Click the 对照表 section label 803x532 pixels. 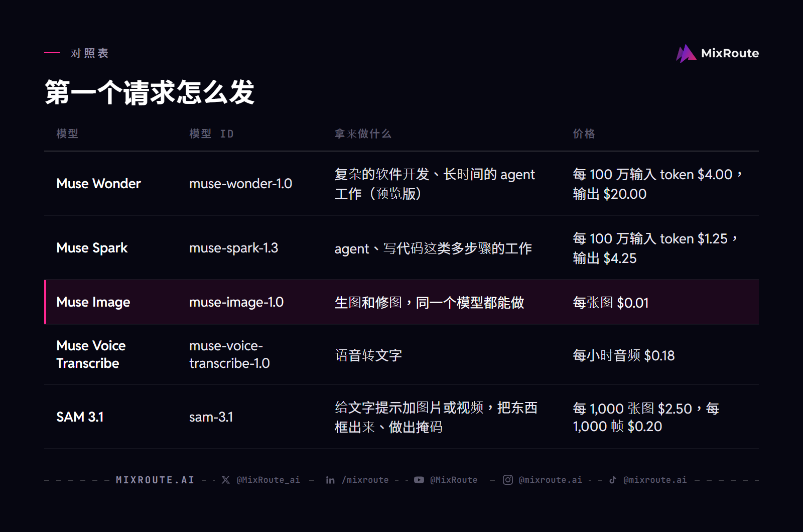pyautogui.click(x=90, y=53)
